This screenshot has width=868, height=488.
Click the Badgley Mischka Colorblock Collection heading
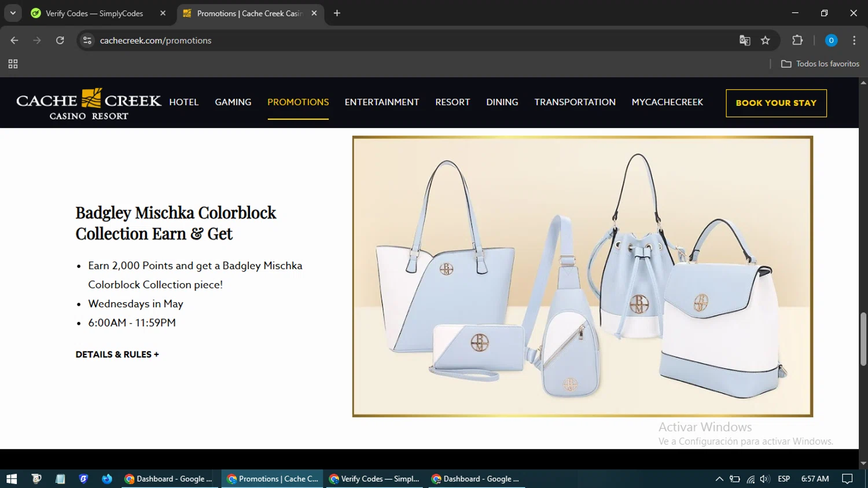point(176,223)
